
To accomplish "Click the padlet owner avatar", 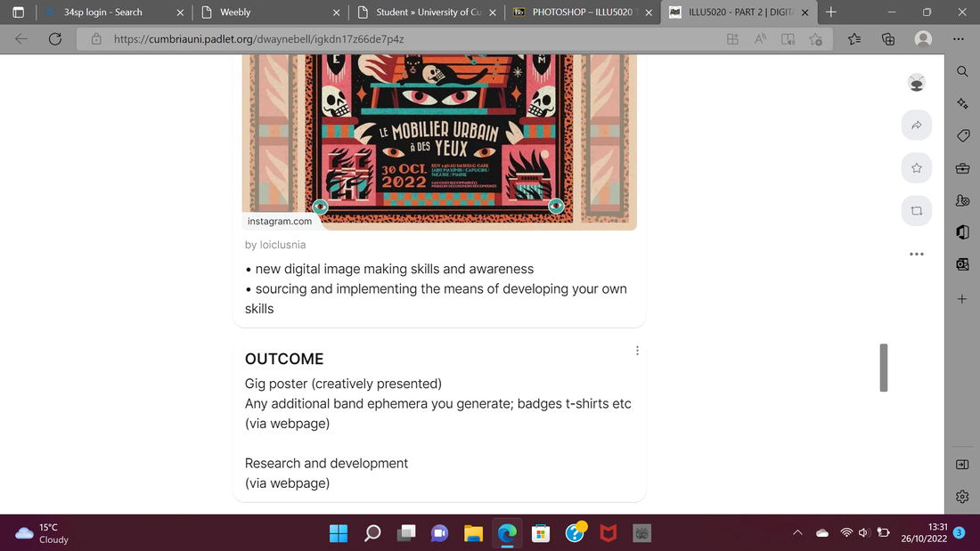I will pyautogui.click(x=916, y=83).
